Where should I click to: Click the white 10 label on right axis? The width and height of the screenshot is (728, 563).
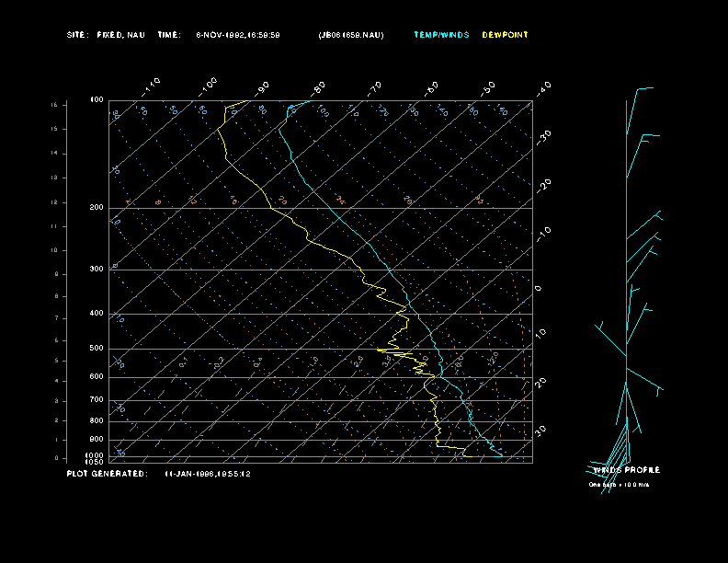point(541,333)
